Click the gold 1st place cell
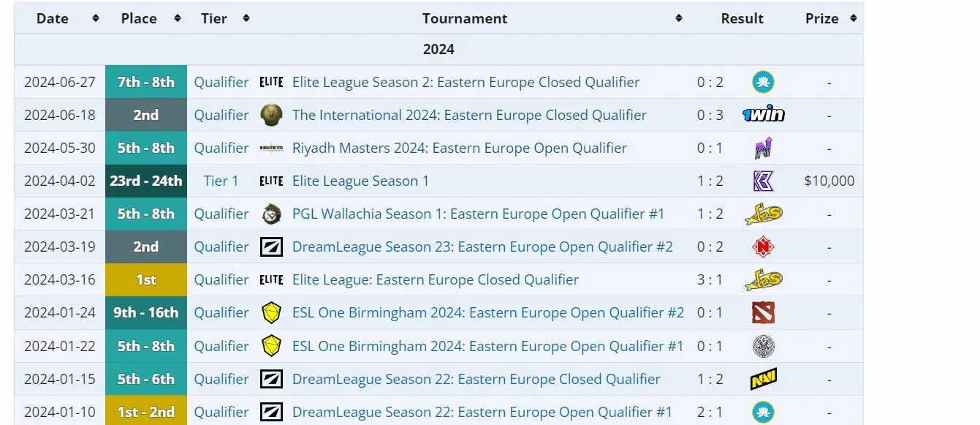 [146, 279]
